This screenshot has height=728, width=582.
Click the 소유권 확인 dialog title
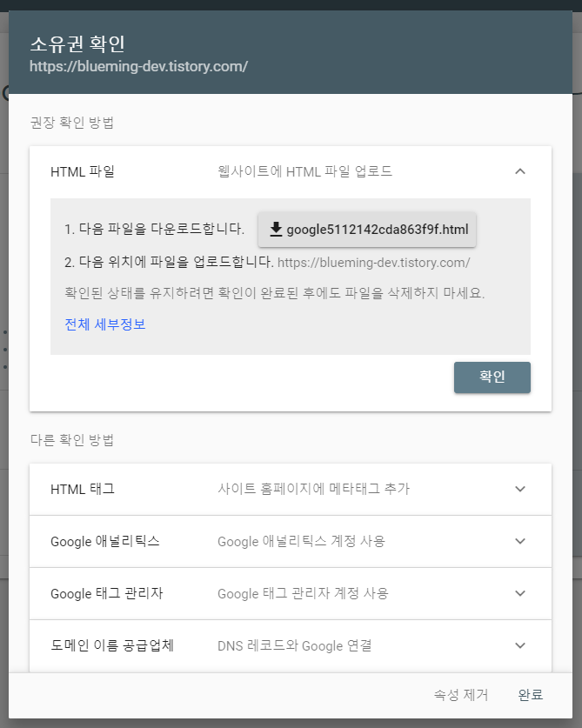tap(77, 43)
